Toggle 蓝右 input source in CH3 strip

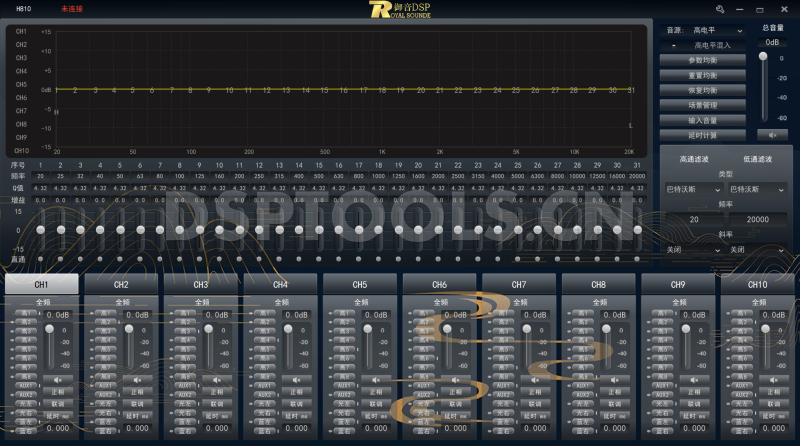pyautogui.click(x=185, y=431)
